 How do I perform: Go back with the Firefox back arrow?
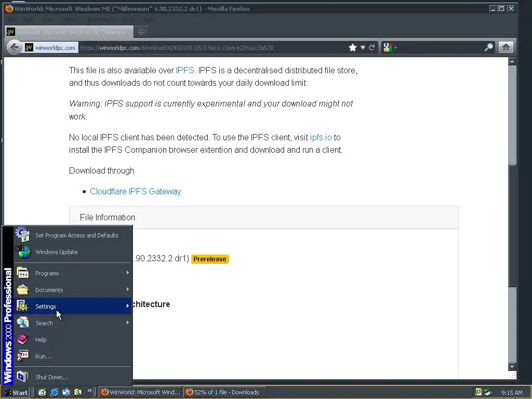coord(14,47)
